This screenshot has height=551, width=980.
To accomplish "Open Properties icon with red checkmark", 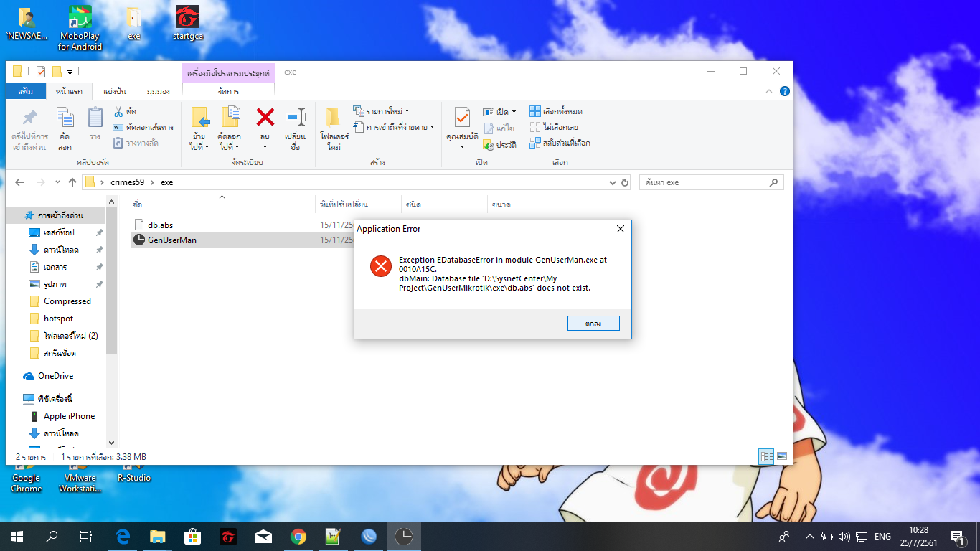I will (461, 118).
